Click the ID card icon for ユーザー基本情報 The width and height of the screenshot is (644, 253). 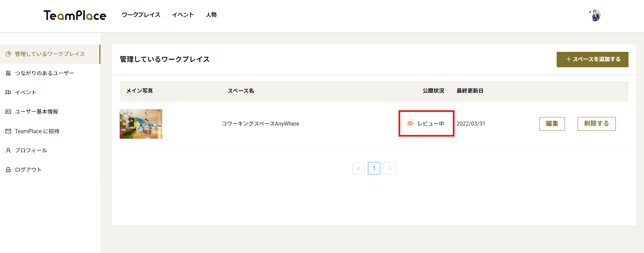[8, 112]
